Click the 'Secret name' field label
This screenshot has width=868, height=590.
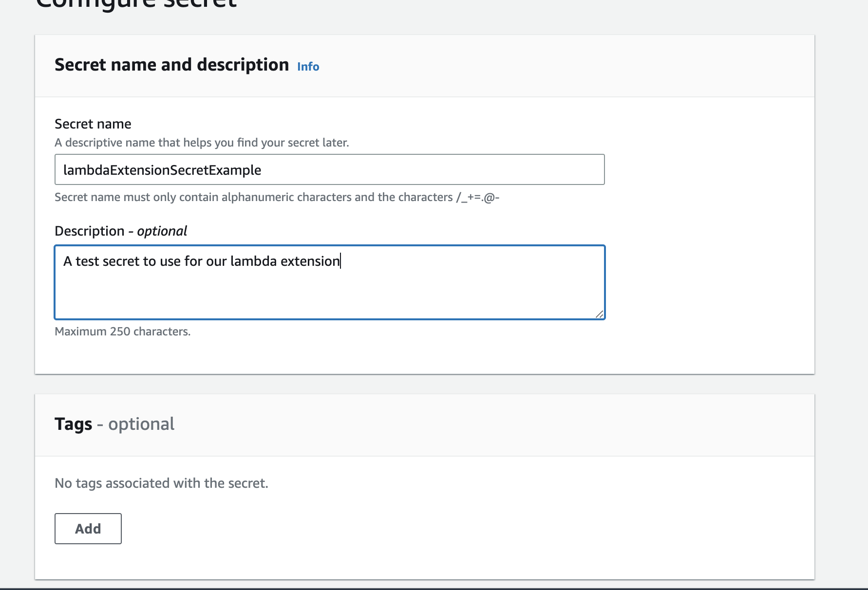coord(93,124)
